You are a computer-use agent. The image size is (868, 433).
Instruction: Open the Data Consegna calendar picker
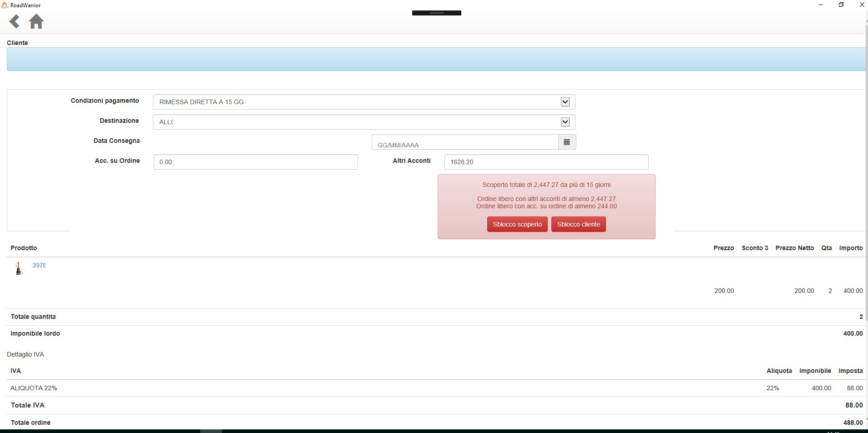point(567,142)
